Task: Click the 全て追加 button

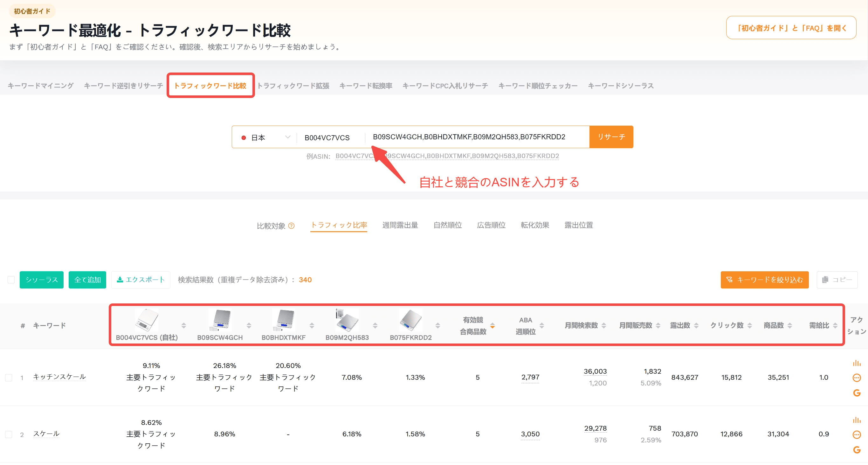Action: (87, 280)
